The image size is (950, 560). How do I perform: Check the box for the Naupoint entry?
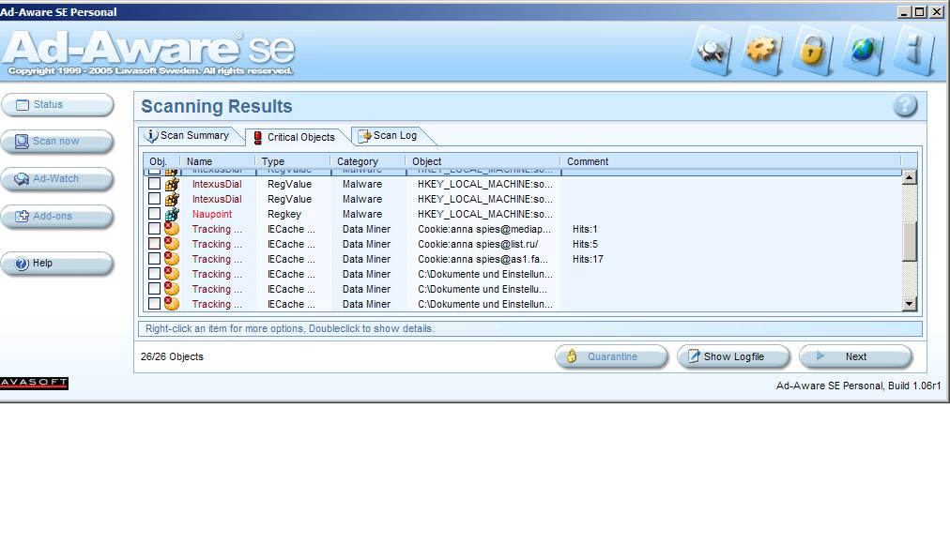tap(155, 214)
